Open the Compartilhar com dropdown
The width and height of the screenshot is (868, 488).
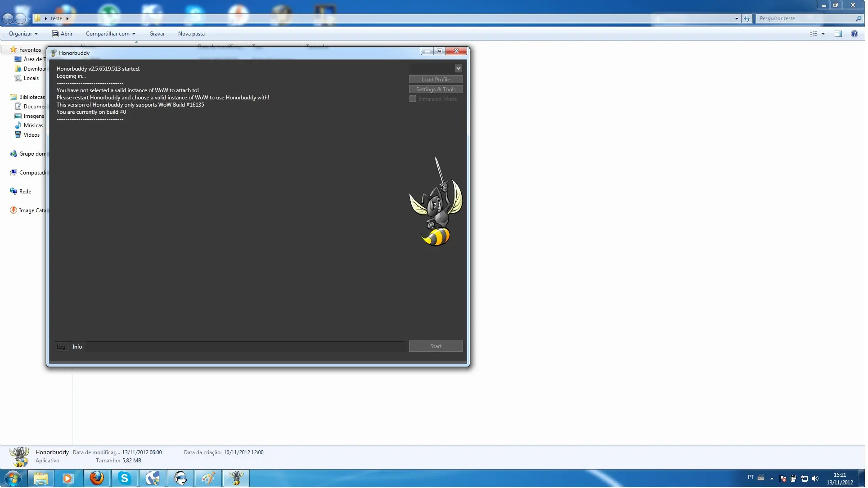[x=111, y=34]
